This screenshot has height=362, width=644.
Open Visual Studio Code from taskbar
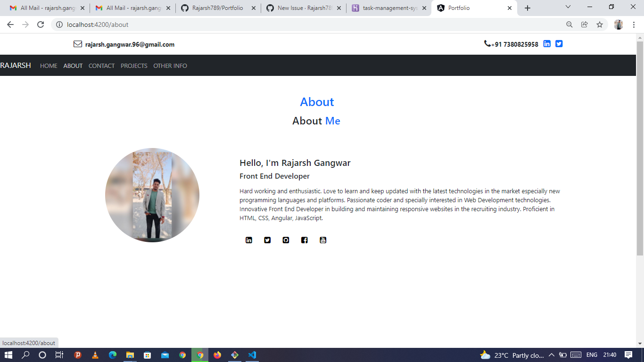tap(252, 355)
